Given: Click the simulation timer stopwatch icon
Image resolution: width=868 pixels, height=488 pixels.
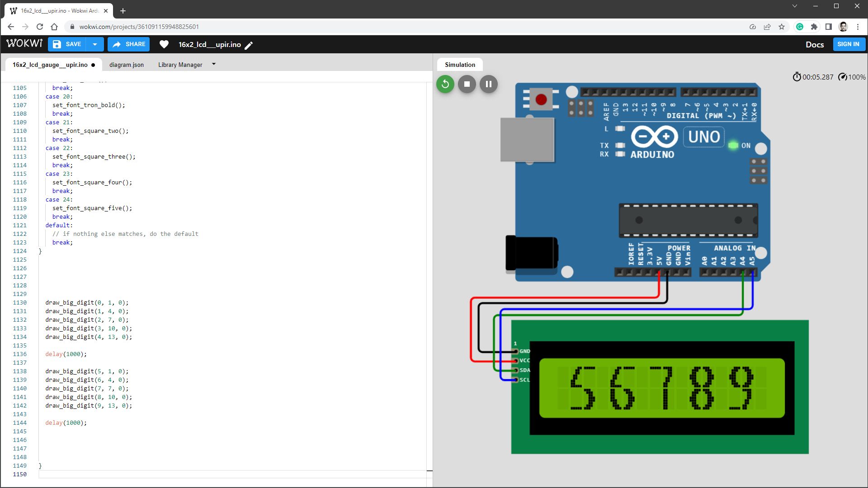Looking at the screenshot, I should point(797,77).
